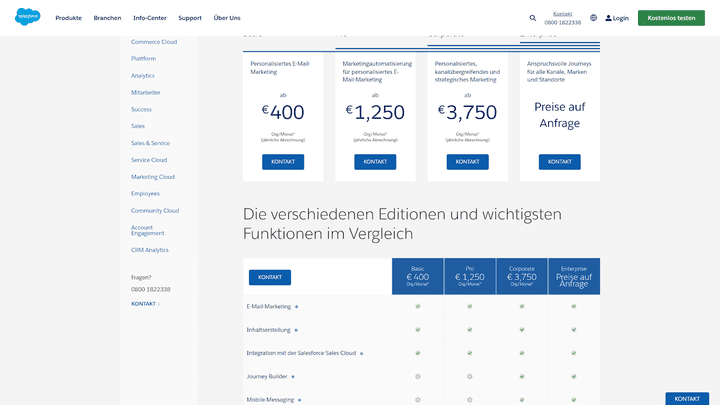Click info dot next to E-Mail-Marketing
The width and height of the screenshot is (720, 405).
[x=297, y=307]
